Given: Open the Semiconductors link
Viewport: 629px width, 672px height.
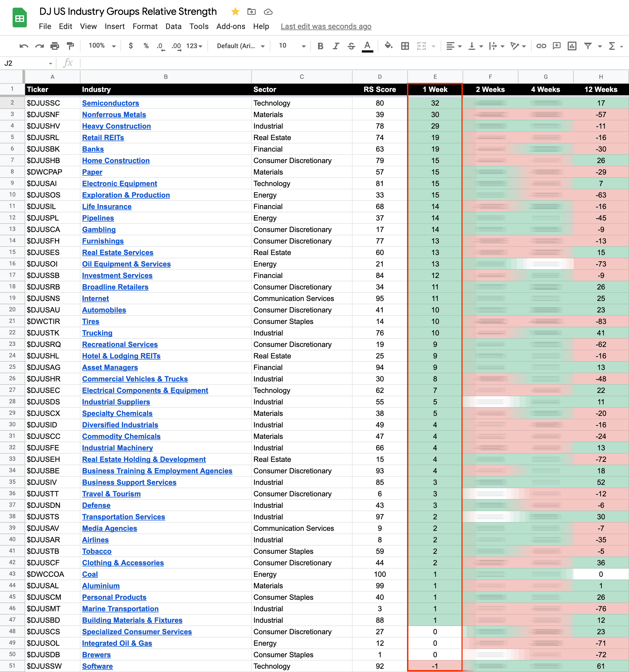Looking at the screenshot, I should coord(111,103).
